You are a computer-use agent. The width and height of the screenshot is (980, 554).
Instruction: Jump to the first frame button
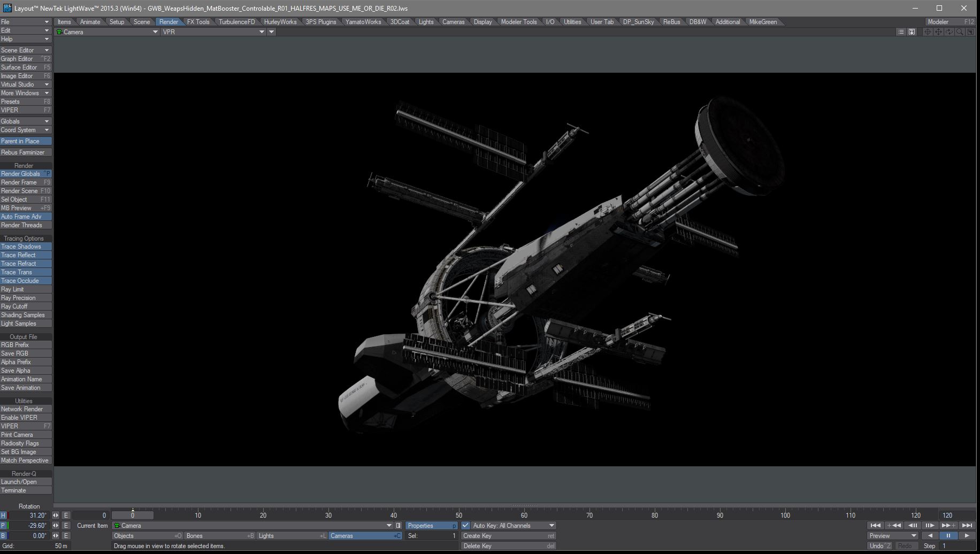point(875,526)
